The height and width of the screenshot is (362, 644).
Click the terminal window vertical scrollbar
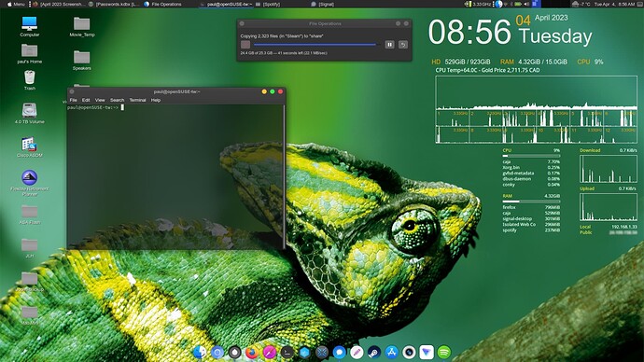pyautogui.click(x=284, y=176)
